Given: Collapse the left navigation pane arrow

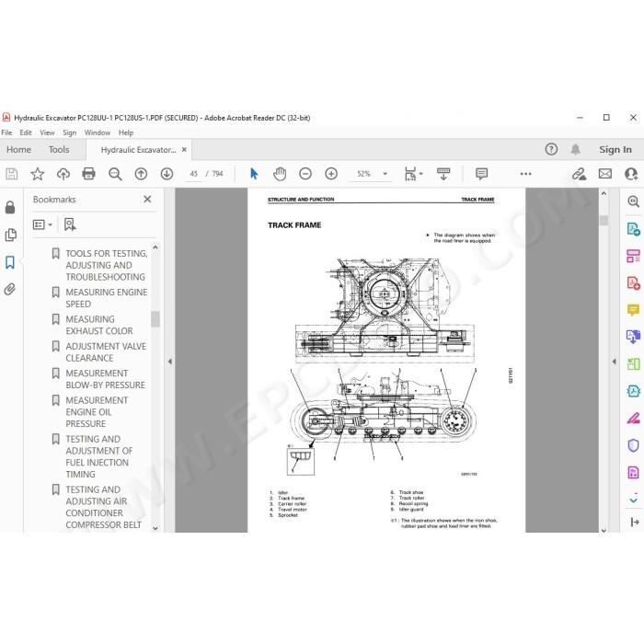Looking at the screenshot, I should (169, 362).
